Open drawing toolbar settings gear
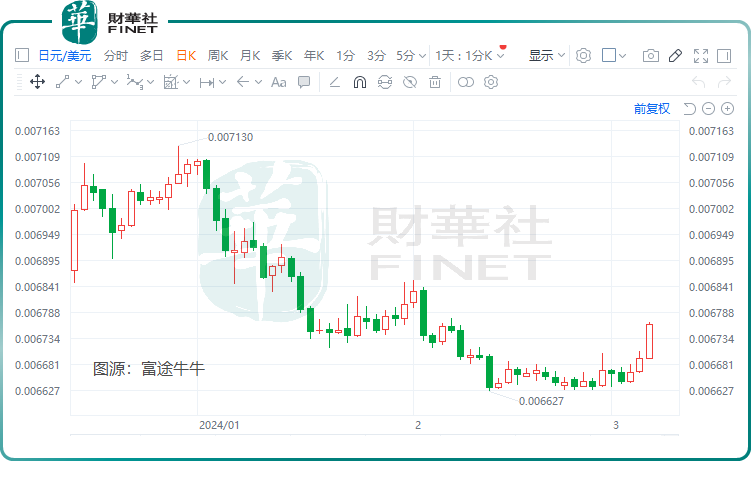The height and width of the screenshot is (481, 751). 491,82
